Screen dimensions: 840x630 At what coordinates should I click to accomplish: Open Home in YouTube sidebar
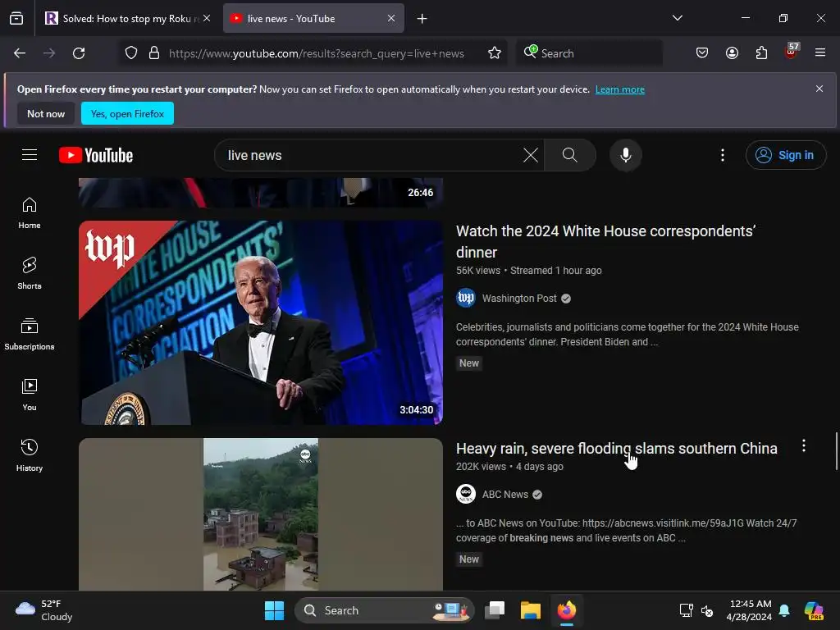[30, 212]
